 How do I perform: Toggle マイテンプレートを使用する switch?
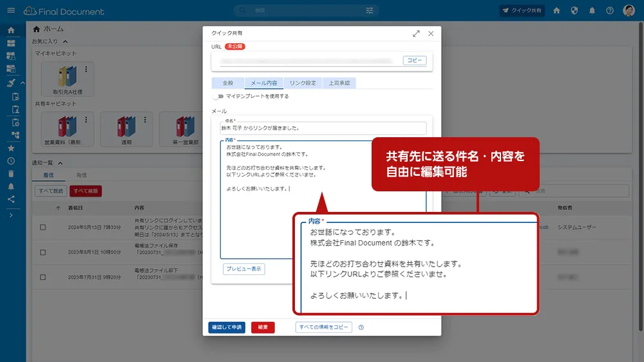(x=218, y=97)
